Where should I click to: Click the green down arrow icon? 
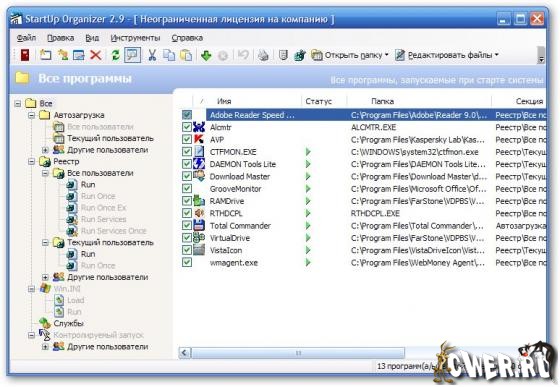click(x=206, y=55)
